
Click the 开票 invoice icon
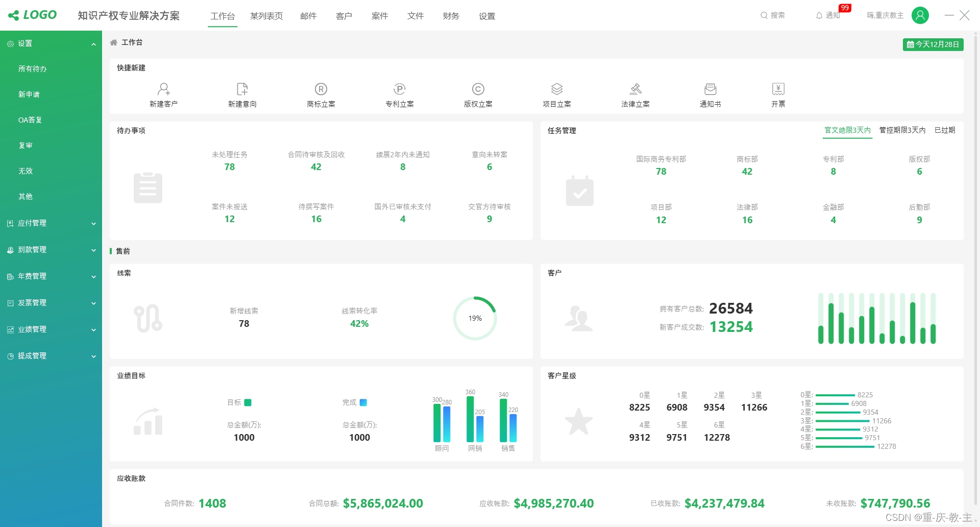[778, 89]
